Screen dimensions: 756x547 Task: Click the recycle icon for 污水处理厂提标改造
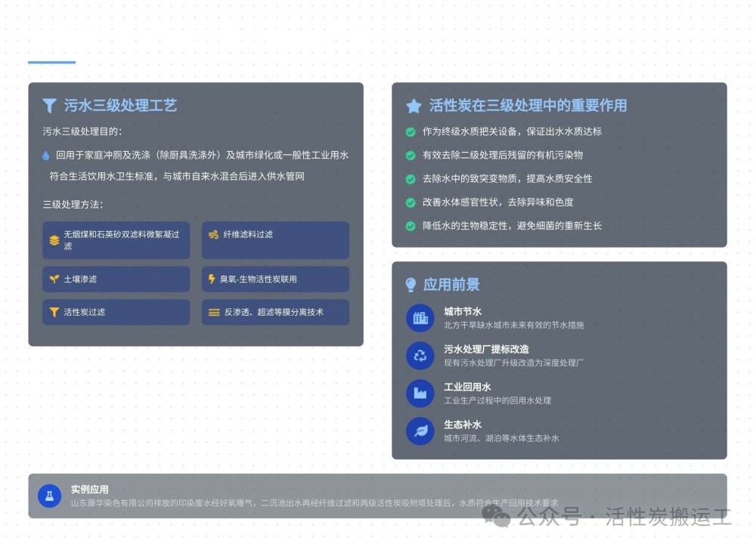point(420,355)
